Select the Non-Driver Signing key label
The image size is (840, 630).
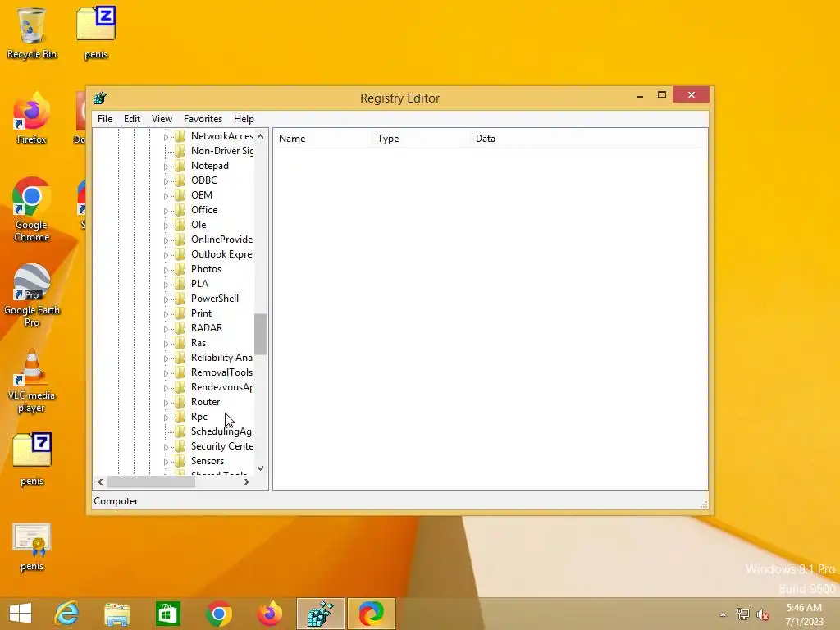221,151
